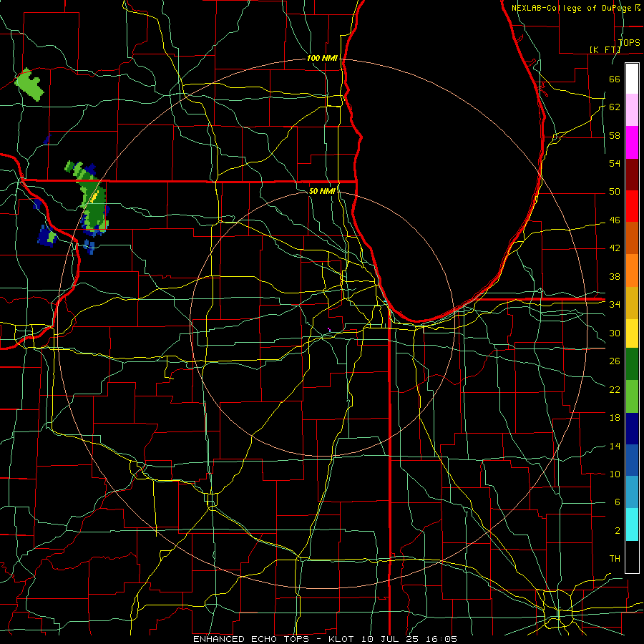Click the 'TOPS' legend title
This screenshot has height=644, width=644.
click(629, 42)
